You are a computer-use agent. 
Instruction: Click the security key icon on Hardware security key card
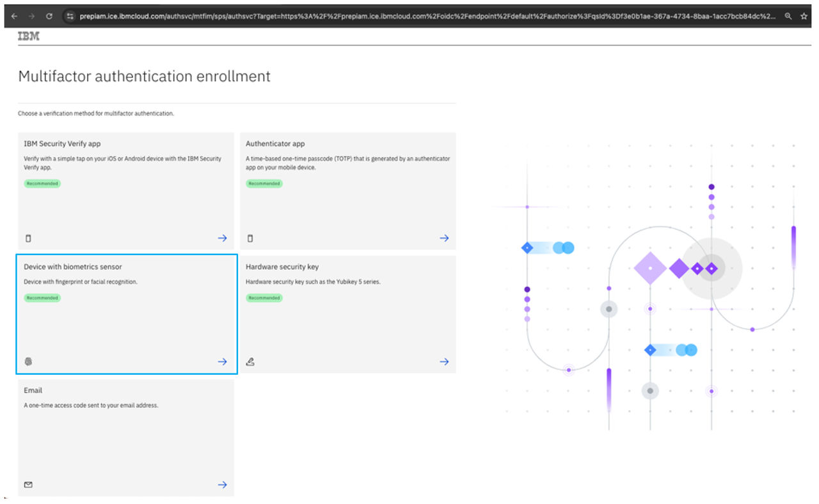pyautogui.click(x=250, y=361)
